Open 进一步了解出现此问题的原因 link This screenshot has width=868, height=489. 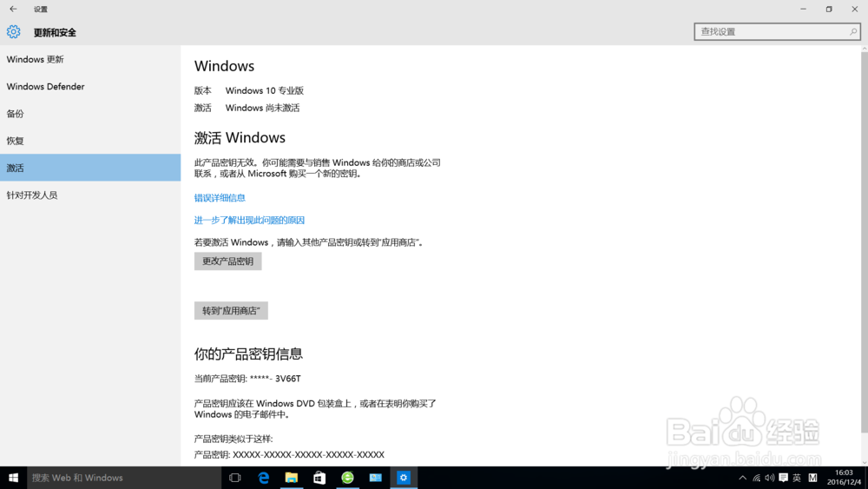[x=249, y=220]
